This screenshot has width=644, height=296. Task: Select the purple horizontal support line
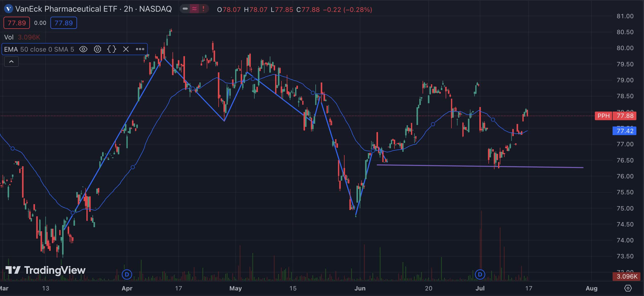pos(480,166)
